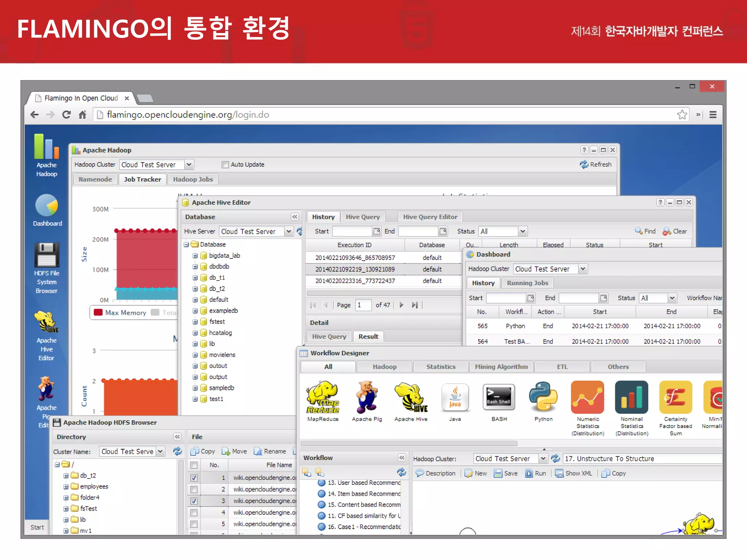The image size is (747, 560).
Task: Toggle the select-all checkbox in File header
Action: click(x=194, y=465)
